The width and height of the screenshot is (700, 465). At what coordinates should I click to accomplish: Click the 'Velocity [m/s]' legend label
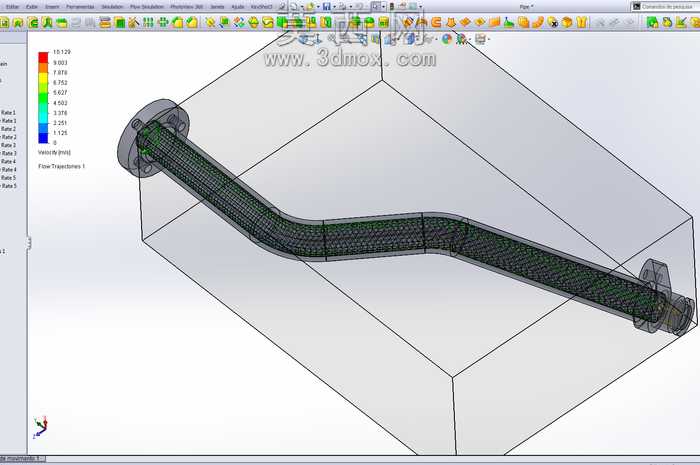point(54,153)
